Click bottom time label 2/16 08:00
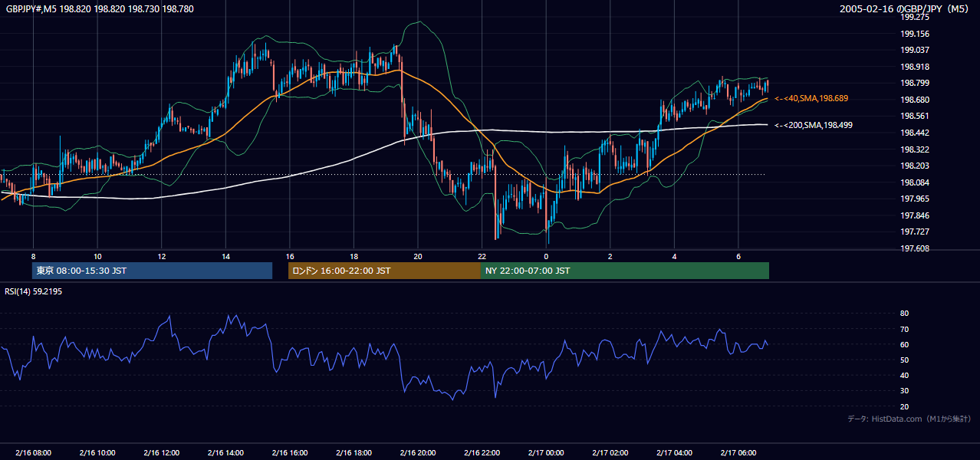980x460 pixels. (x=33, y=453)
